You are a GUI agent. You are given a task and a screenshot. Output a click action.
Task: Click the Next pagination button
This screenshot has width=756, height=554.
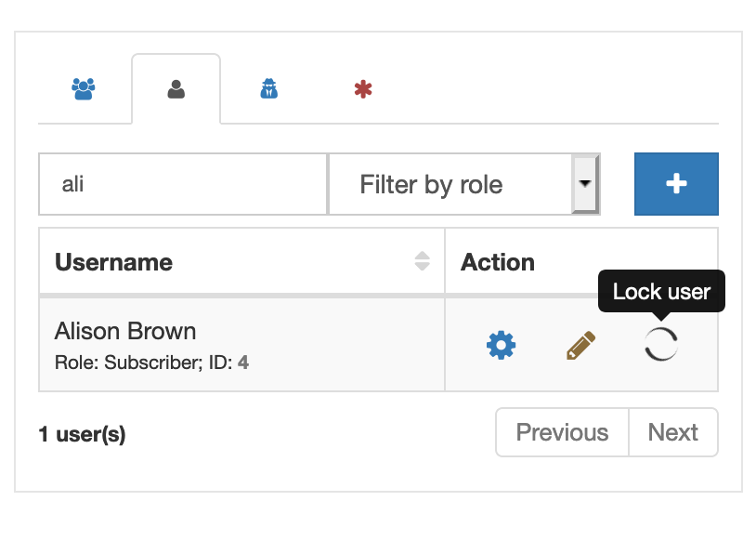coord(672,432)
